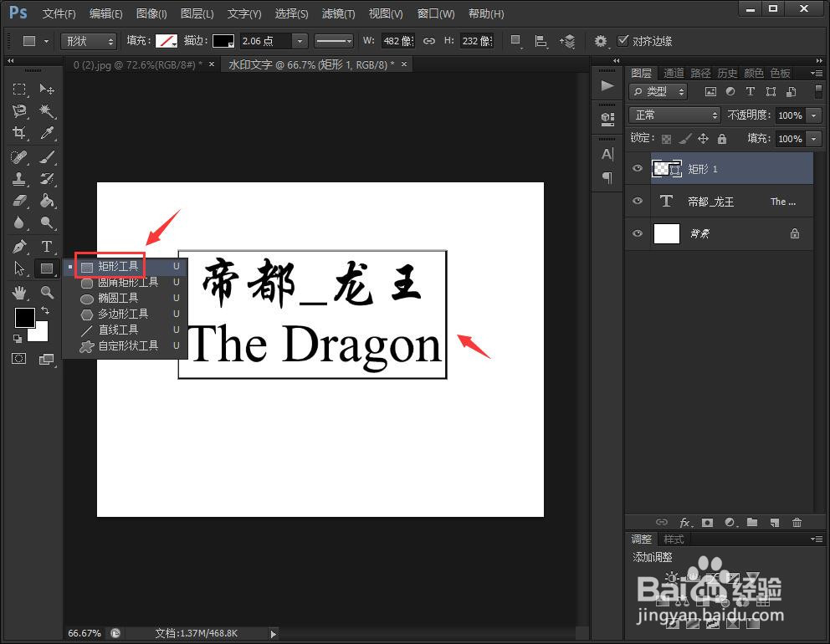Select the Eyedropper tool
This screenshot has height=644, width=830.
[x=46, y=134]
